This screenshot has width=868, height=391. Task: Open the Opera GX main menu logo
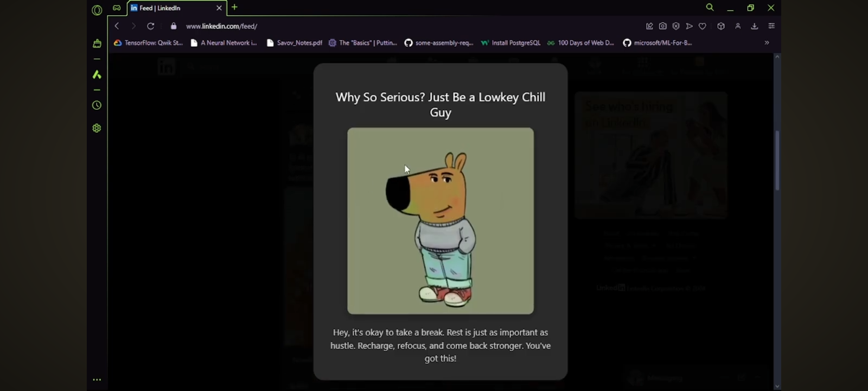tap(97, 10)
